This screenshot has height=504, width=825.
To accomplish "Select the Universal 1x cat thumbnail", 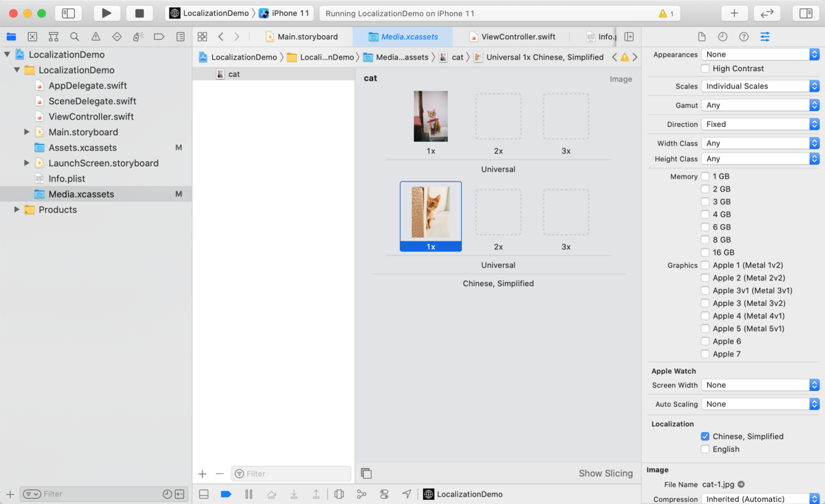I will coord(430,117).
